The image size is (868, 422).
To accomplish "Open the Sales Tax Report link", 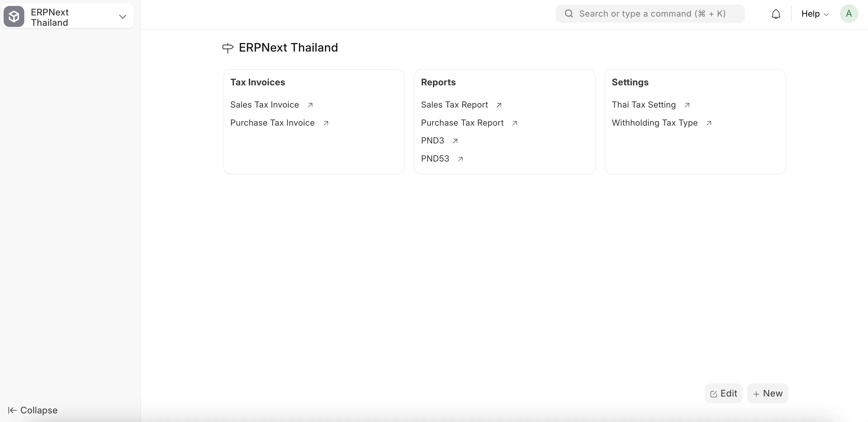I will point(454,105).
